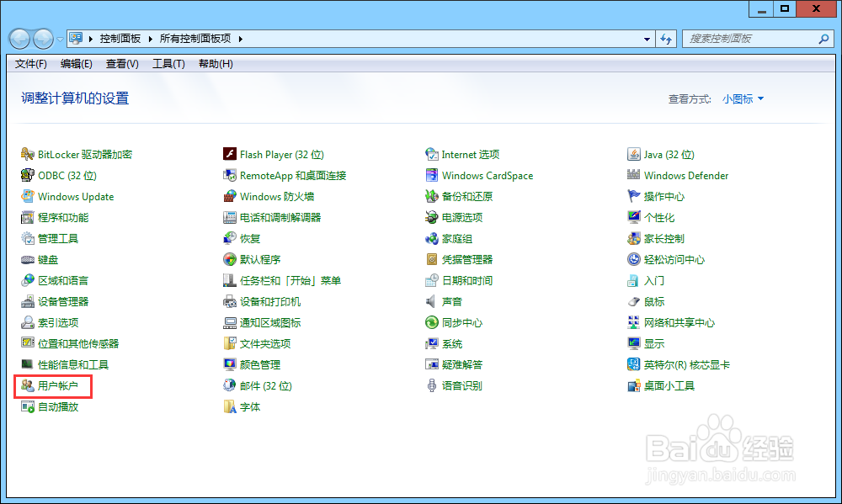The image size is (842, 504).
Task: Open the 英特尔(R) 核芯显卡 icon
Action: (634, 365)
